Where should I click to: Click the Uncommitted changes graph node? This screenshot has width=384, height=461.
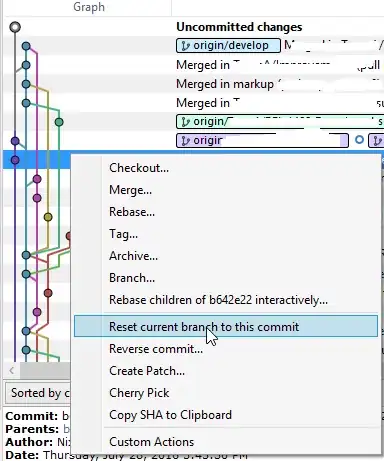pos(15,27)
